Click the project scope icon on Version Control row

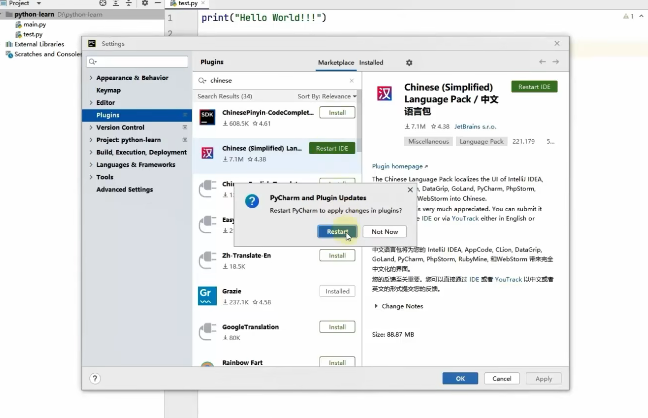click(185, 127)
